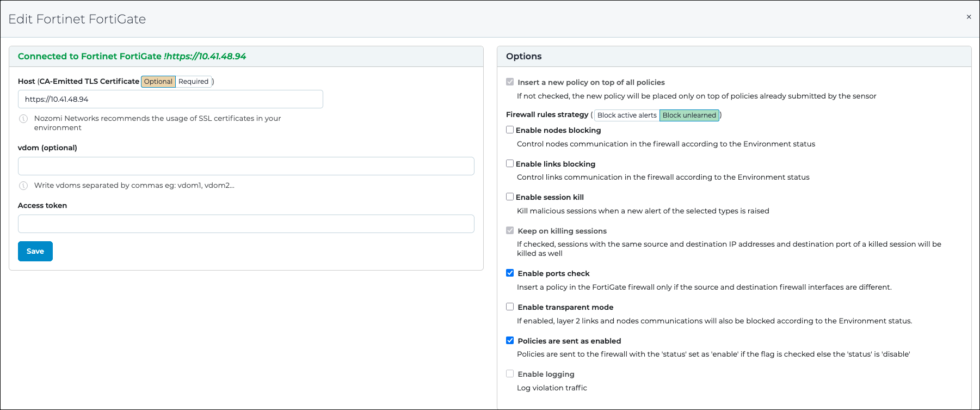Click the Connected to Fortinet FortiGate header
This screenshot has width=980, height=410.
132,57
